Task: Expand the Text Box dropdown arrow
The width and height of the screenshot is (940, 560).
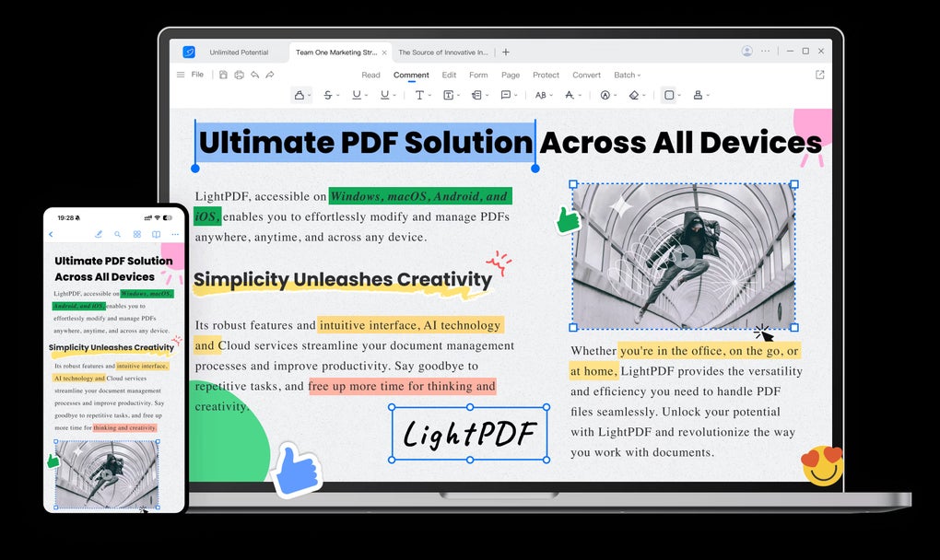Action: tap(458, 96)
